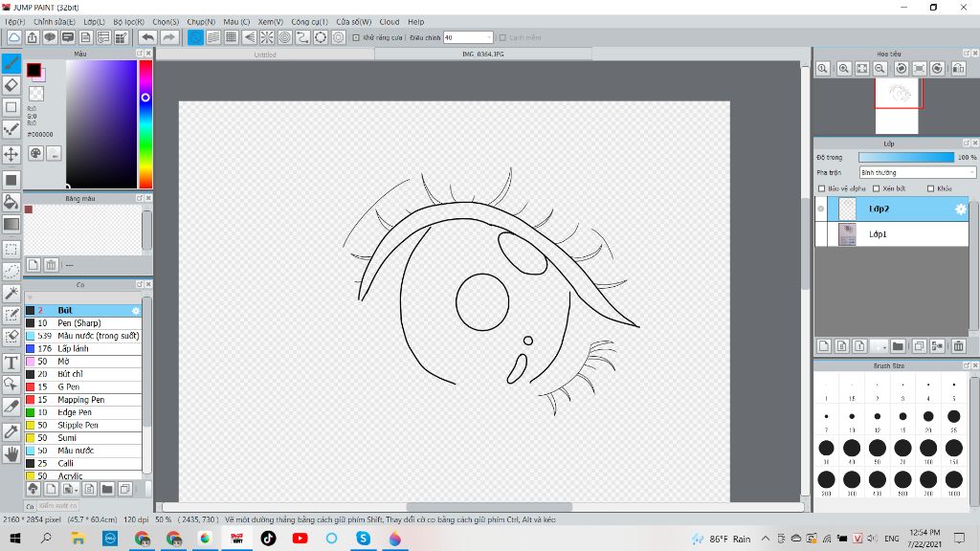Open TikTok from the Windows taskbar

[268, 539]
